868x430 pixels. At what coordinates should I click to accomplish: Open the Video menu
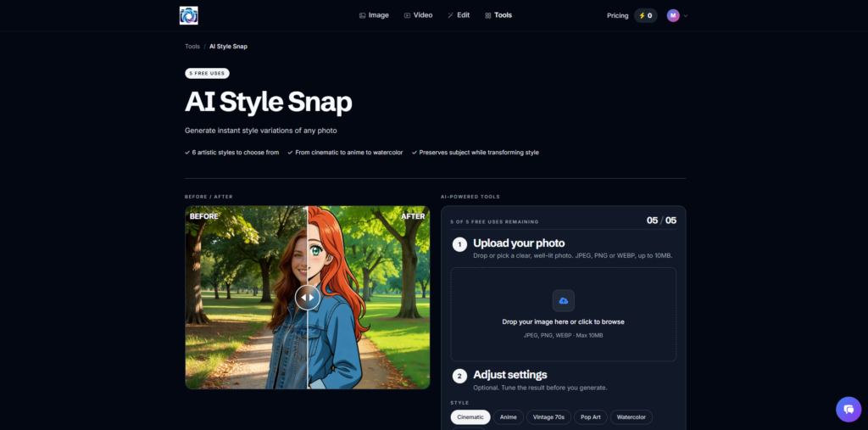(x=418, y=15)
